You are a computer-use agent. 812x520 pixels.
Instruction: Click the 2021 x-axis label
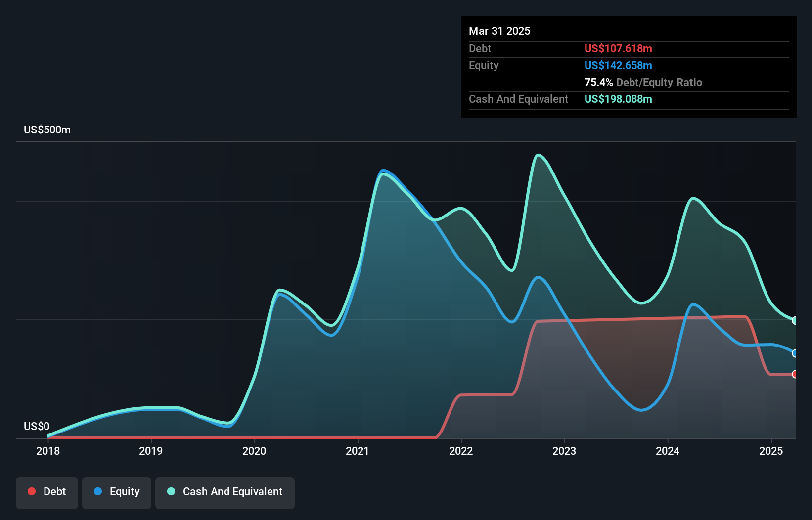pos(358,451)
